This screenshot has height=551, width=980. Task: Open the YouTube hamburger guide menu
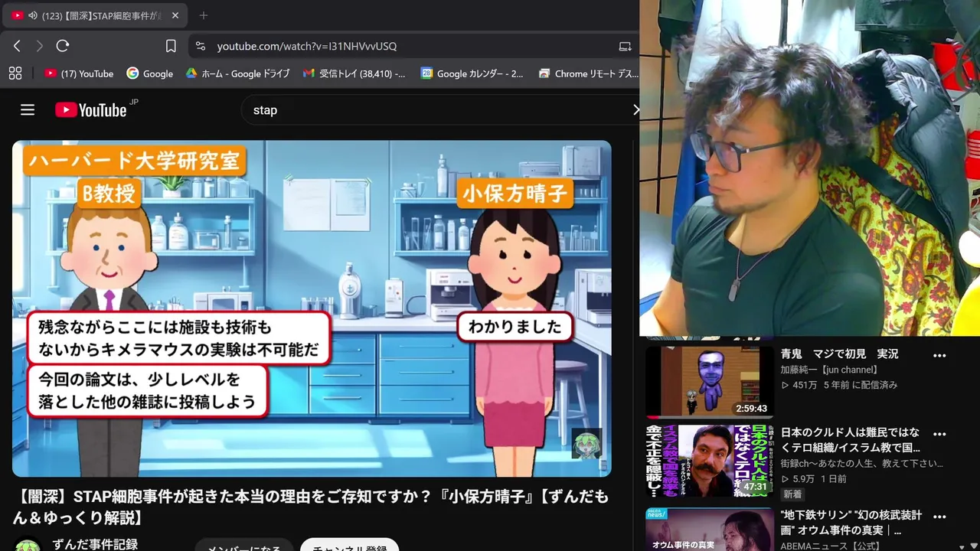28,109
